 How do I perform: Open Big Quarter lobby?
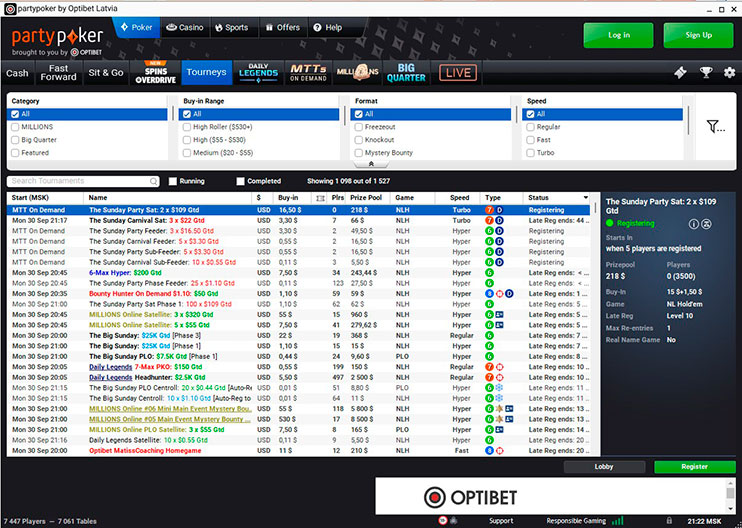(406, 72)
